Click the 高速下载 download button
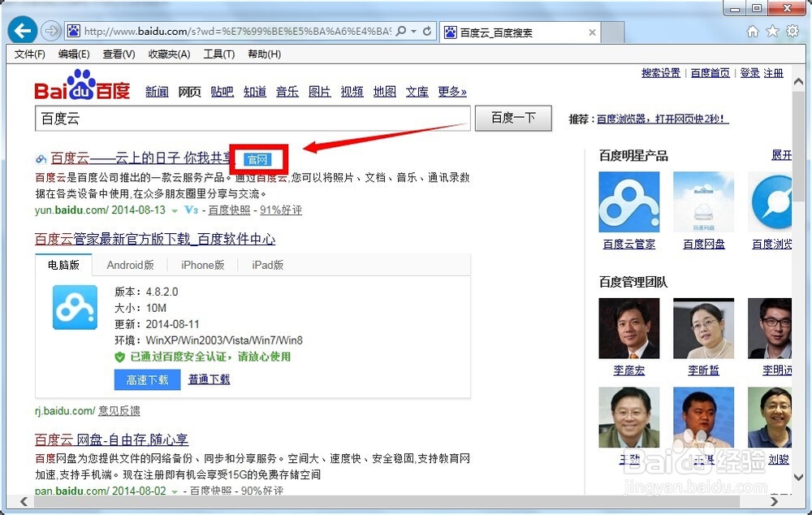 [x=146, y=379]
